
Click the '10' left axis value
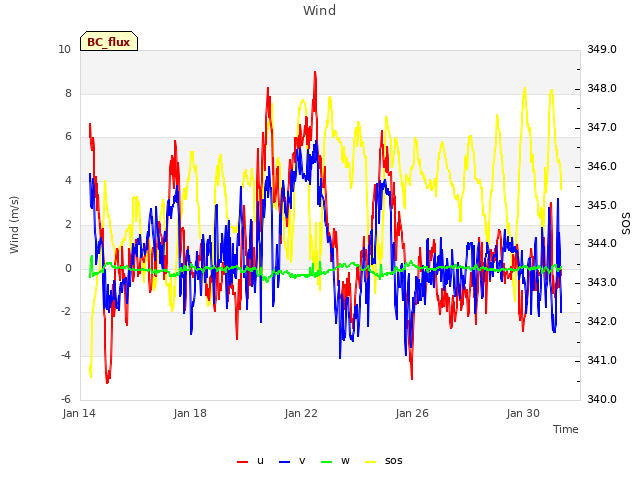64,49
